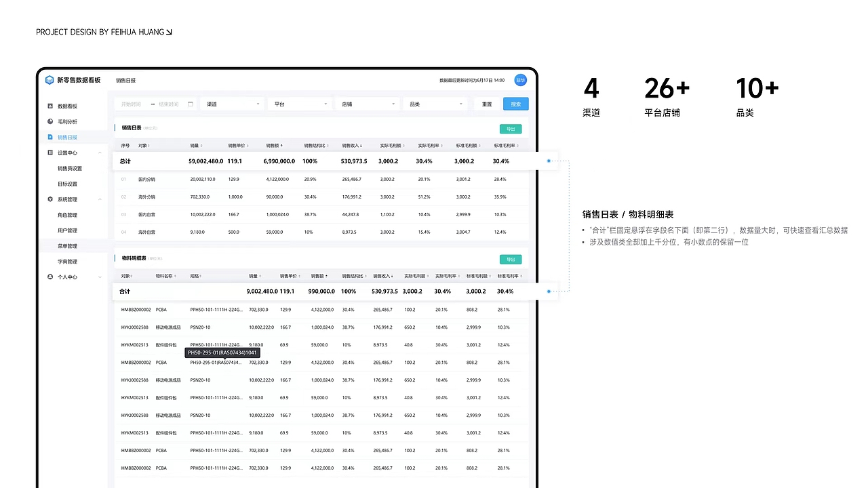
Task: Click the 51.2% gross margin cell
Action: pos(425,197)
